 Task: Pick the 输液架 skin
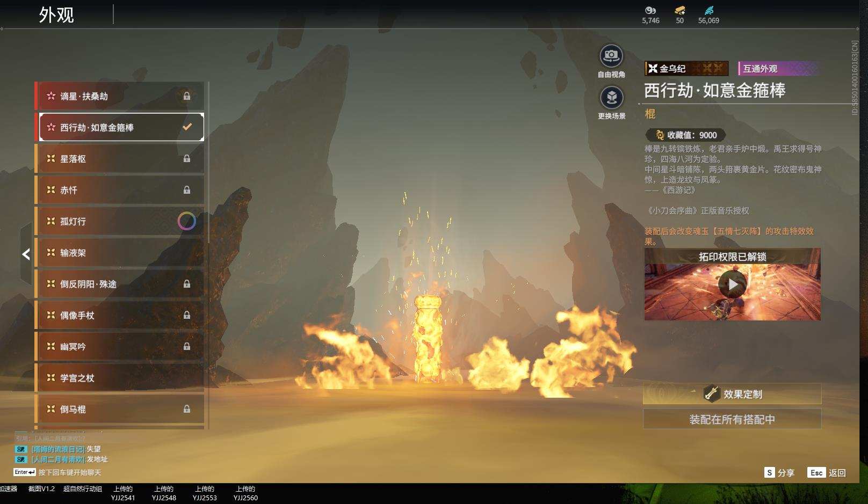119,253
